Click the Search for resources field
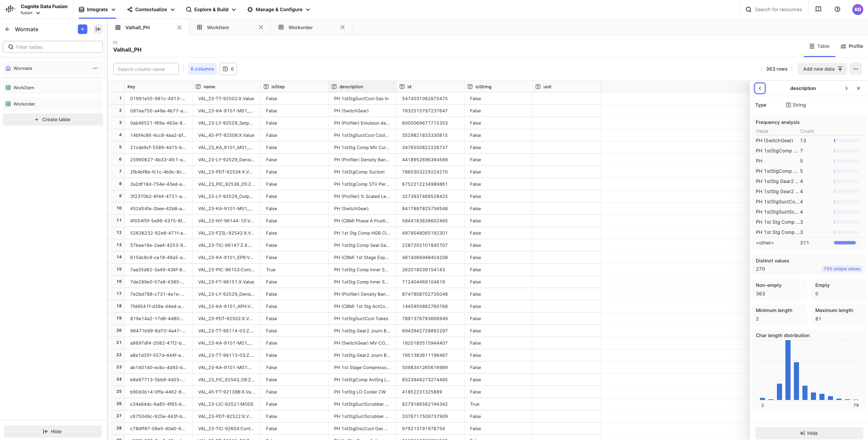 coord(774,10)
